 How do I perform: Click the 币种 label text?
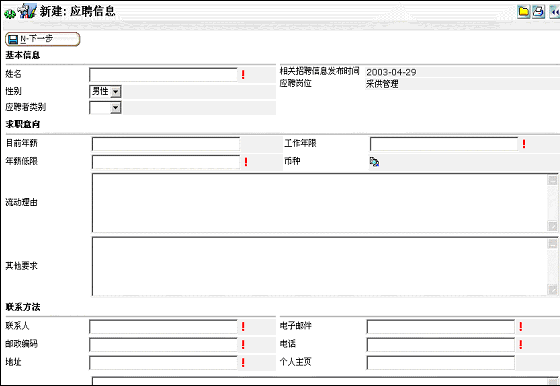[x=292, y=161]
